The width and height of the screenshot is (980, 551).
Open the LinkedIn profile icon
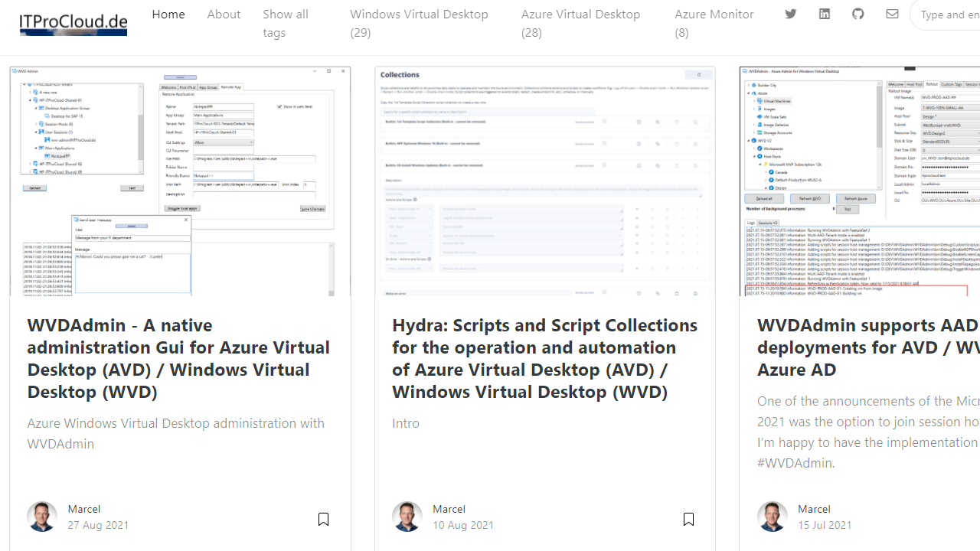pos(825,14)
